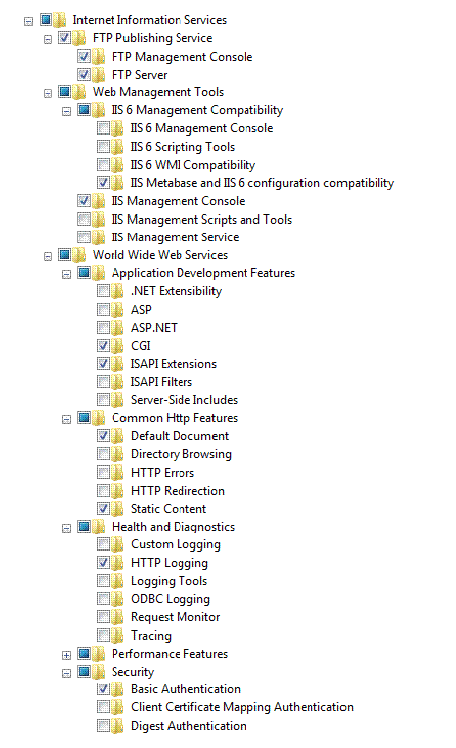
Task: Click folder icon beside ODBC Logging
Action: [x=117, y=599]
